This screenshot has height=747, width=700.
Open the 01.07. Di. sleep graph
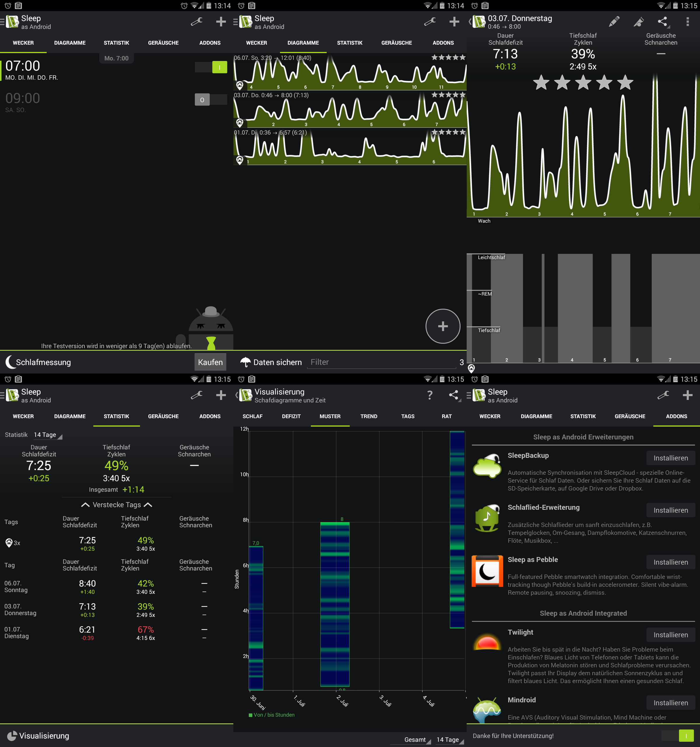click(x=350, y=147)
